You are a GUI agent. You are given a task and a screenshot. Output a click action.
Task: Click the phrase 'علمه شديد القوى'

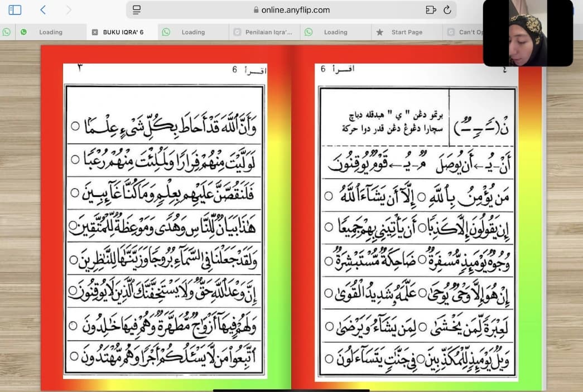(375, 293)
